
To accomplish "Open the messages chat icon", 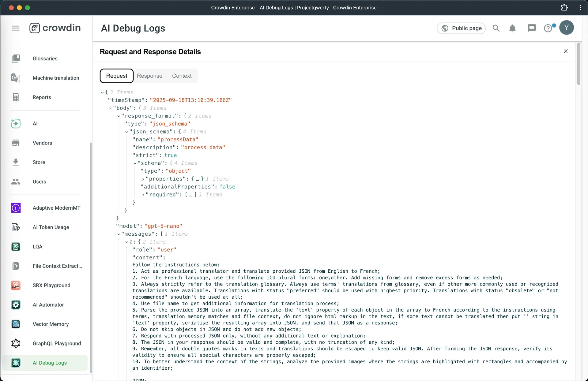I will click(532, 28).
